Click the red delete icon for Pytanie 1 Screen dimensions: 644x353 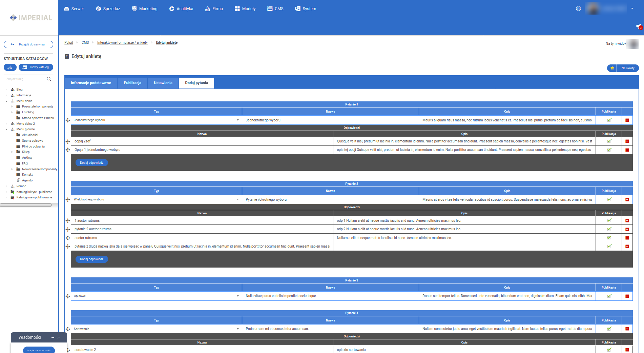[627, 120]
